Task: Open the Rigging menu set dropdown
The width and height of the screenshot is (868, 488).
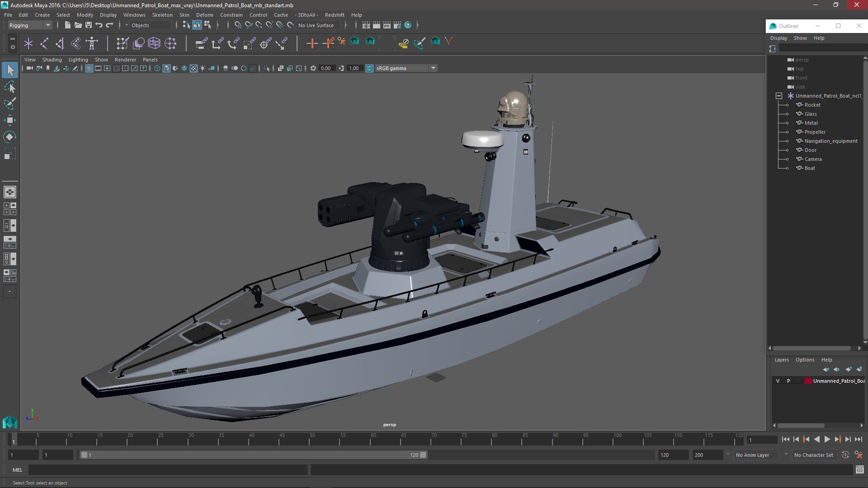Action: click(30, 25)
